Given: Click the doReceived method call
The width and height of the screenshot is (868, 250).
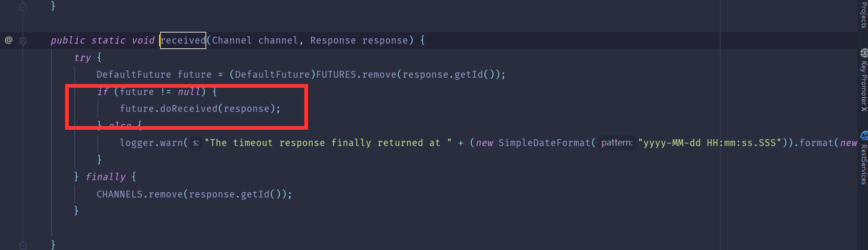Looking at the screenshot, I should point(188,109).
